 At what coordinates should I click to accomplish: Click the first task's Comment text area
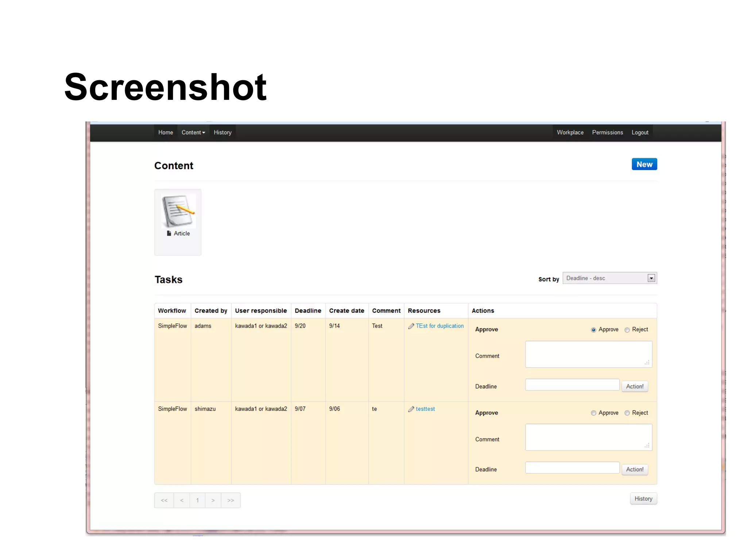click(x=588, y=354)
